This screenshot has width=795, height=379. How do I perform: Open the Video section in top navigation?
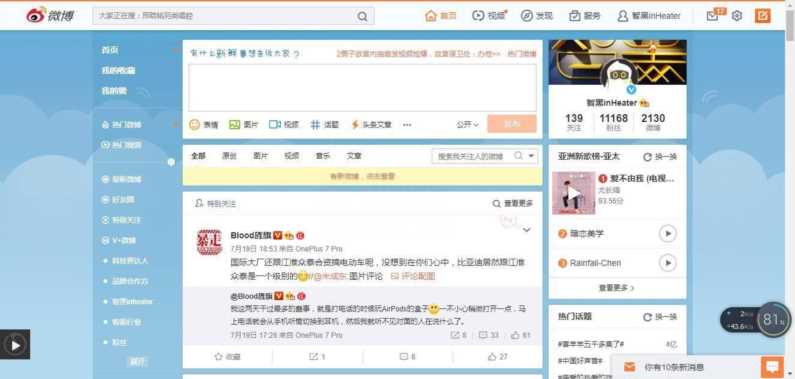(489, 16)
